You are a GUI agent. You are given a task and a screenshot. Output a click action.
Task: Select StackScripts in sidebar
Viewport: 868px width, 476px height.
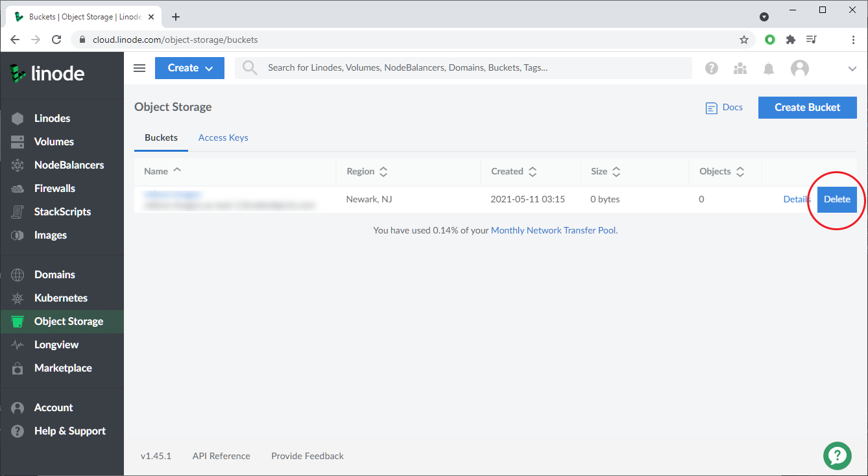62,211
